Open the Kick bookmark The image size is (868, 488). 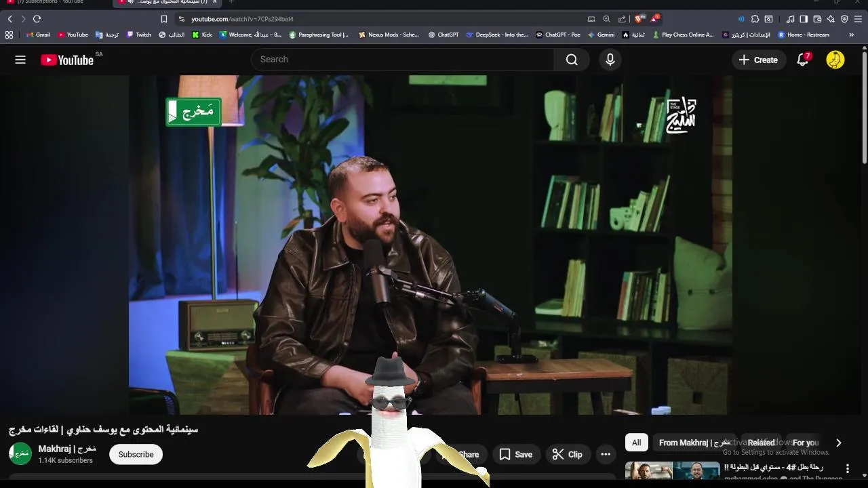coord(202,35)
